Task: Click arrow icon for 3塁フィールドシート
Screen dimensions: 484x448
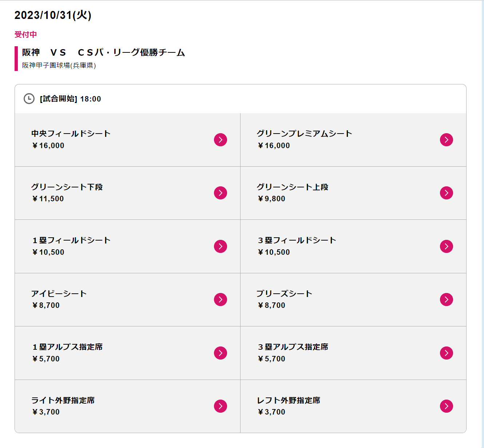Action: point(447,246)
